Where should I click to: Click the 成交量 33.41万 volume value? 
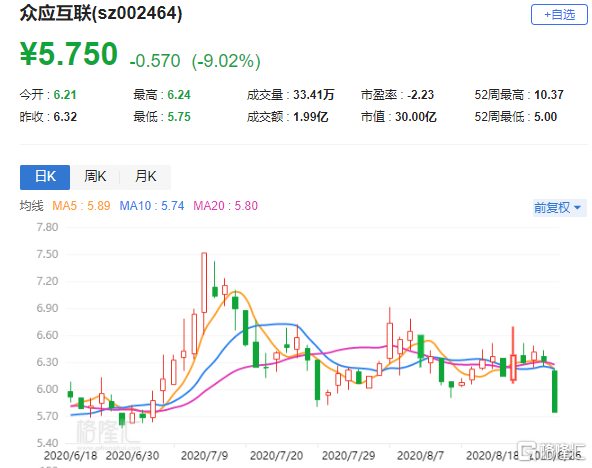(291, 95)
